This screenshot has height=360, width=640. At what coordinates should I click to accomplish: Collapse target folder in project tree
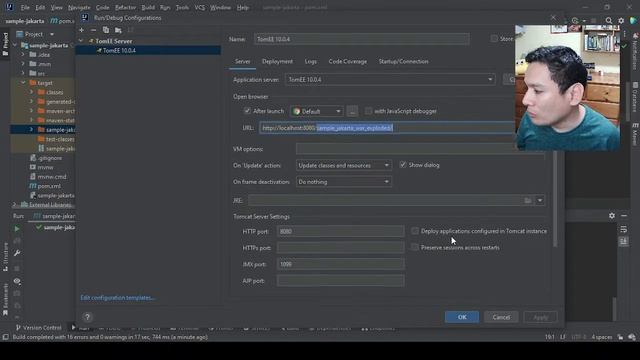23,82
